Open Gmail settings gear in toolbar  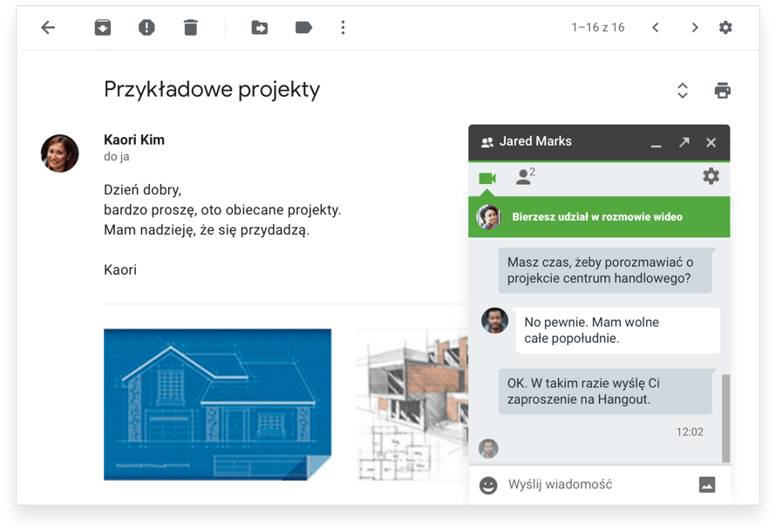pos(725,28)
